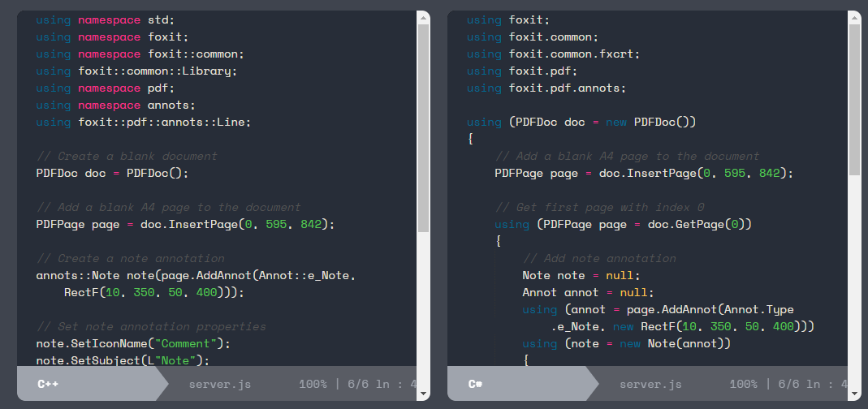The width and height of the screenshot is (868, 409).
Task: Click 'using foxit;' line in C# code
Action: (x=508, y=20)
